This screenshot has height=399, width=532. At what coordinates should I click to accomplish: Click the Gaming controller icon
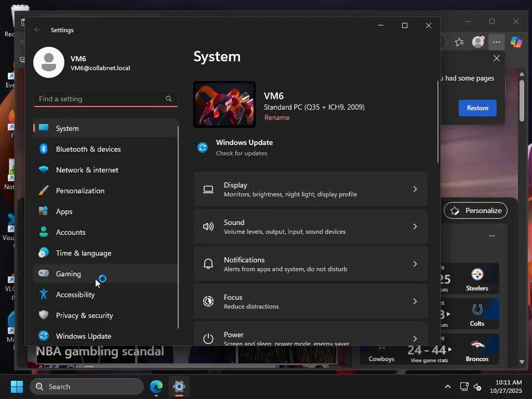click(x=44, y=273)
